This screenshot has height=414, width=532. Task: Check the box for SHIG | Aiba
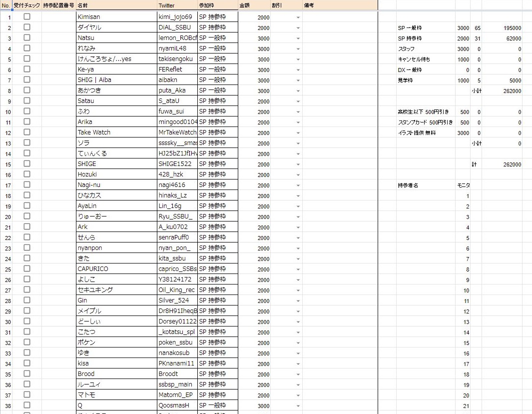[27, 80]
